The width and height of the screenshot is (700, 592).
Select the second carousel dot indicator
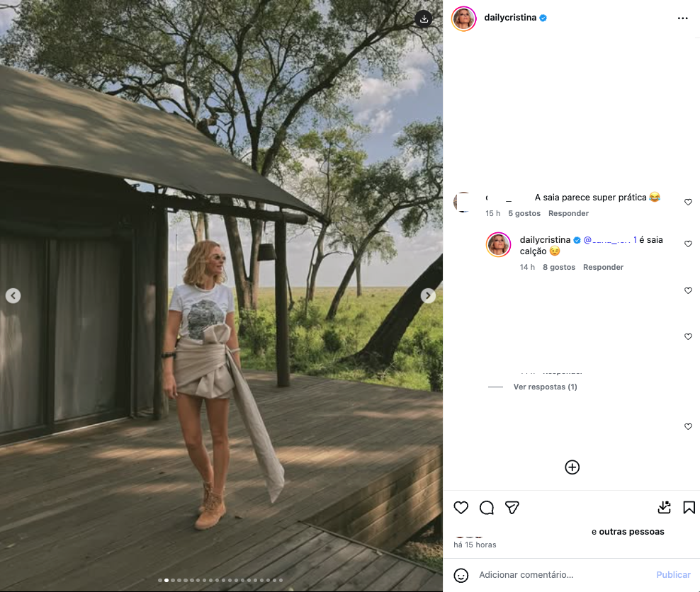[x=166, y=579]
